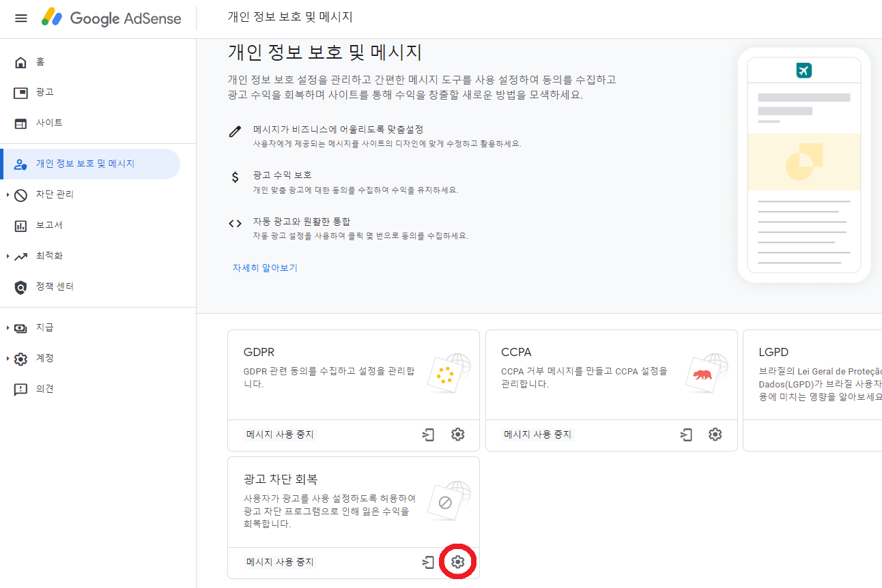Viewport: 882px width, 588px height.
Task: Click LGPD card title
Action: [773, 353]
